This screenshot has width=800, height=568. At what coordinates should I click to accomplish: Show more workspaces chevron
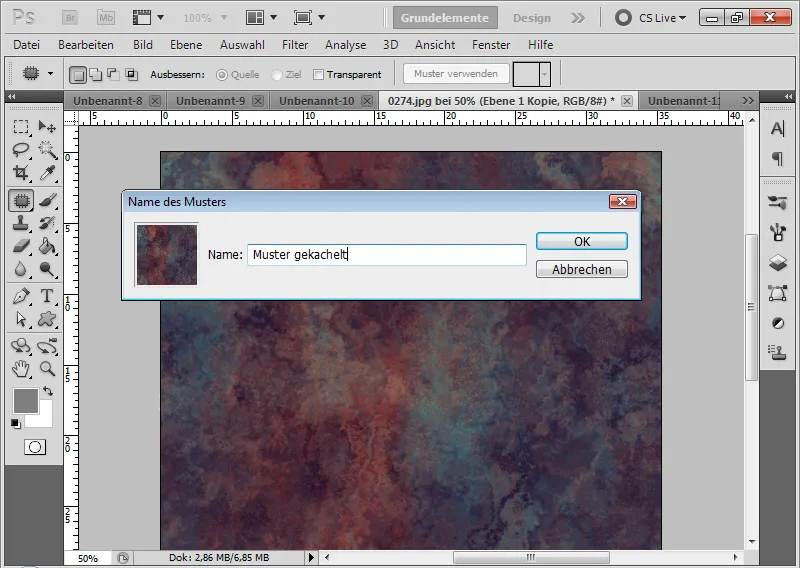pyautogui.click(x=578, y=18)
